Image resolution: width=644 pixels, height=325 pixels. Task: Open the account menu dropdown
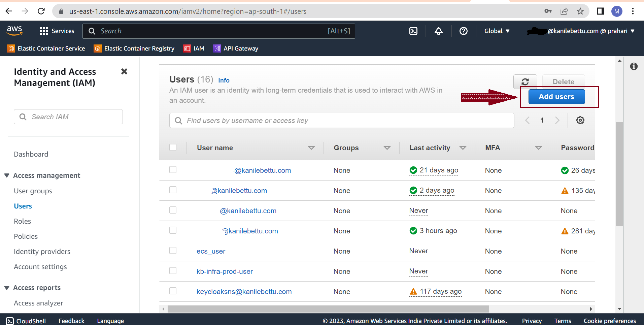pyautogui.click(x=581, y=31)
